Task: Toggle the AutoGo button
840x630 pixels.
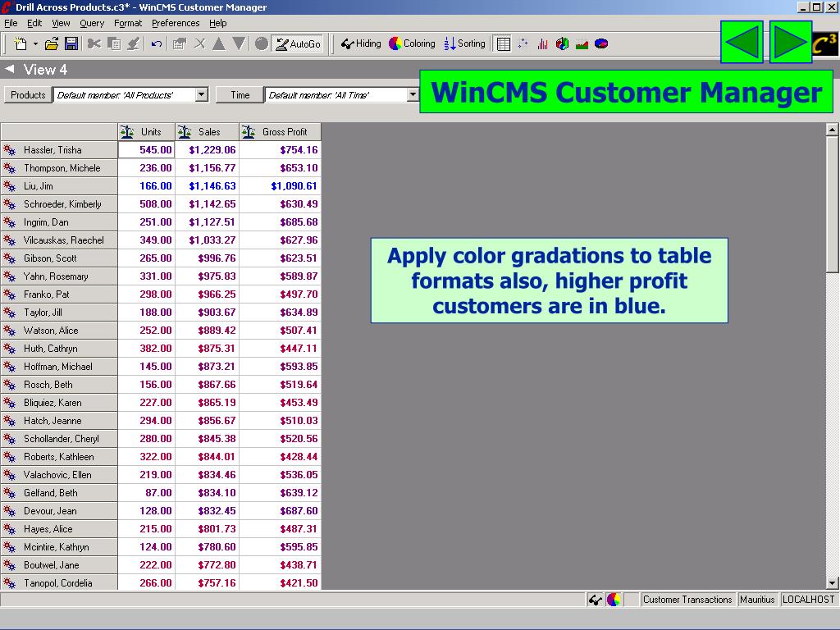Action: pyautogui.click(x=299, y=44)
